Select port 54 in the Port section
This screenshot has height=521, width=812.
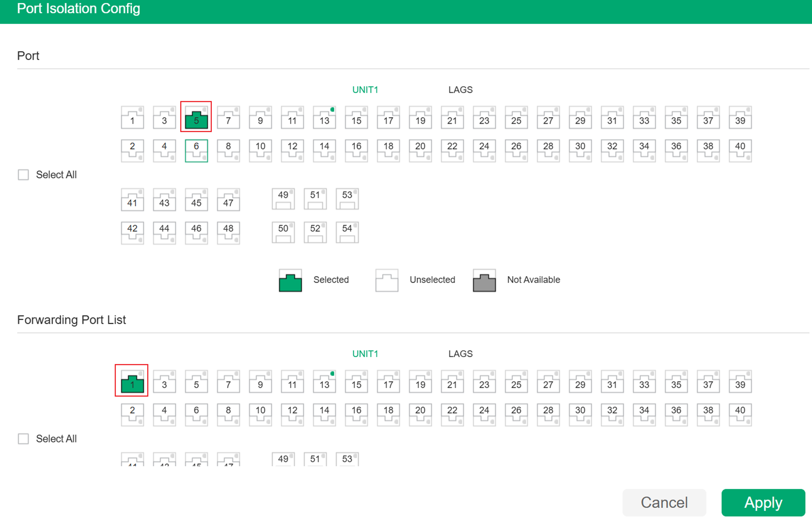coord(347,232)
